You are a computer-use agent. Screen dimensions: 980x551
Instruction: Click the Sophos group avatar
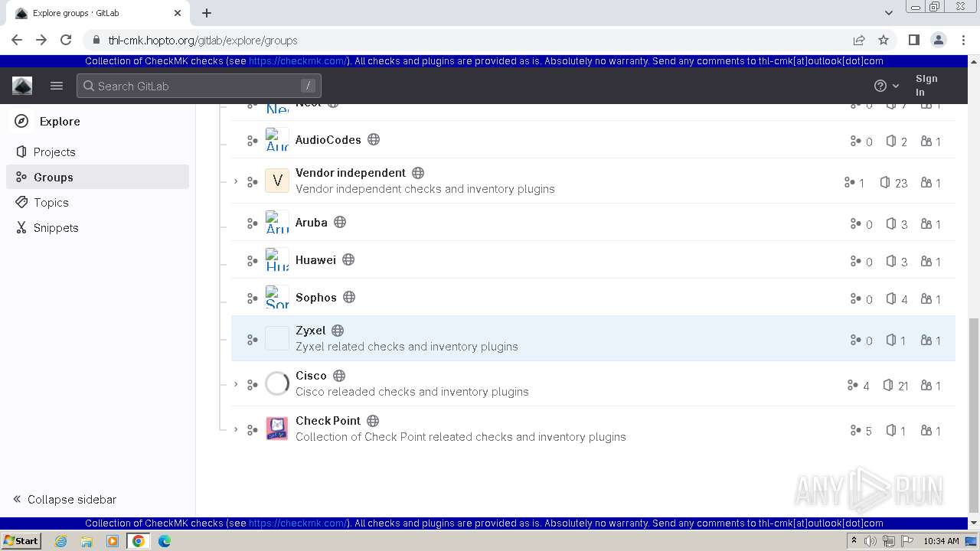pos(277,298)
